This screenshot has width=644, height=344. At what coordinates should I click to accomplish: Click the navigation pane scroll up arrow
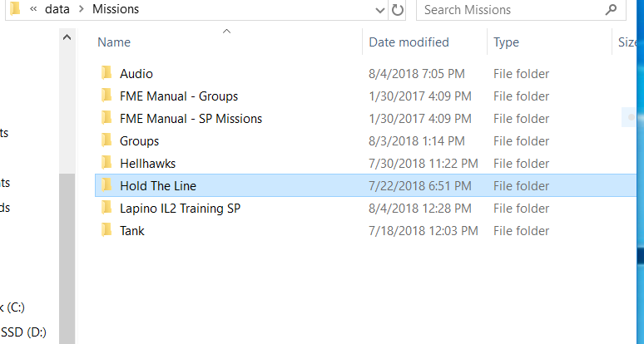point(67,37)
